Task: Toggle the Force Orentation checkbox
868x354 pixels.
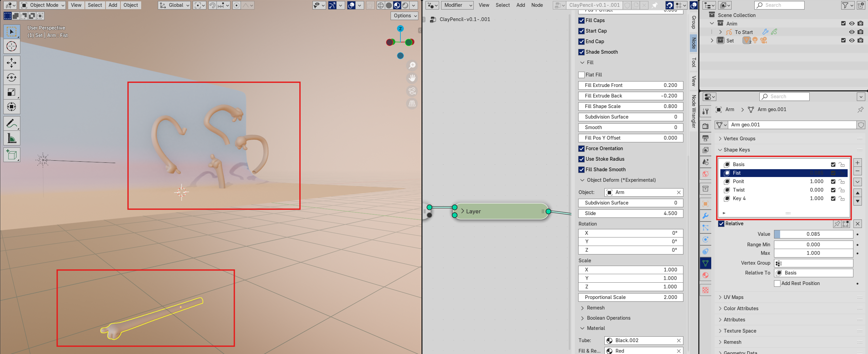Action: coord(581,148)
